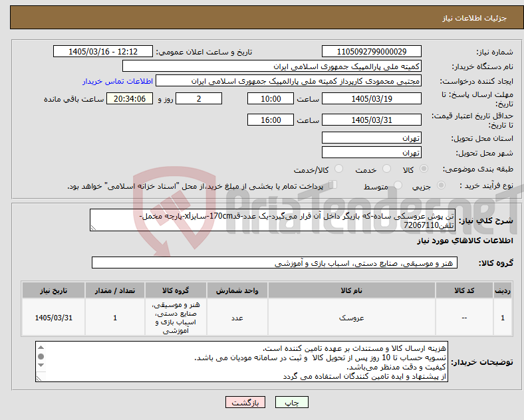Click the چاپ (print) button
Image resolution: width=524 pixels, height=420 pixels.
coord(291,402)
